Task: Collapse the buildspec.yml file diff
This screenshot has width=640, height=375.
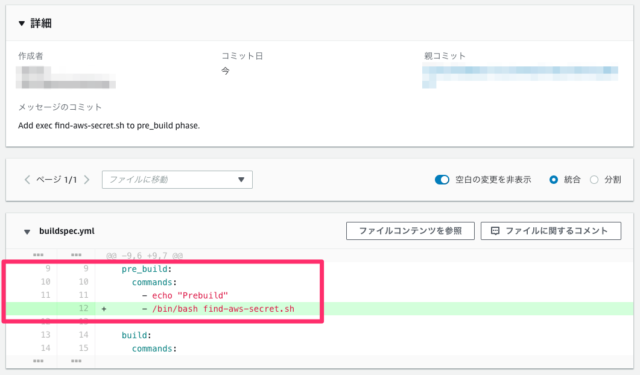Action: click(27, 232)
